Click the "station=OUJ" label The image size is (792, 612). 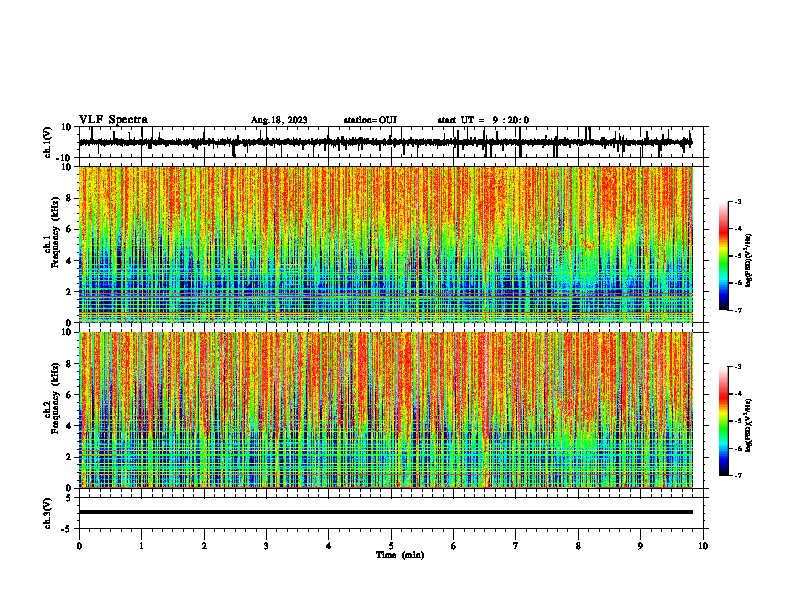(370, 120)
